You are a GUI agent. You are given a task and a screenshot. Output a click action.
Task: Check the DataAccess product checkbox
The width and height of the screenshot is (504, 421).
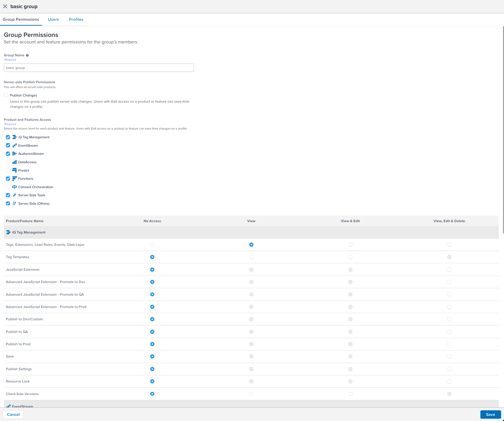click(x=8, y=162)
